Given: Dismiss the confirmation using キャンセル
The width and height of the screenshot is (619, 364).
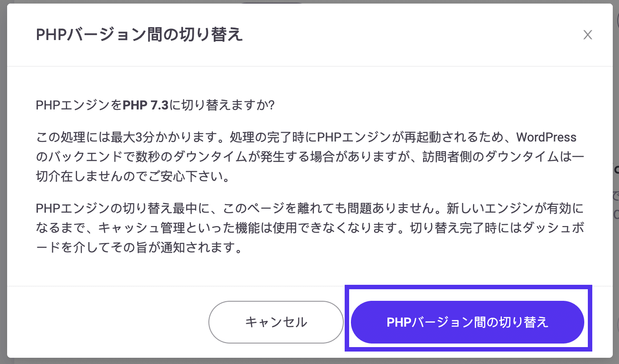Looking at the screenshot, I should tap(276, 322).
